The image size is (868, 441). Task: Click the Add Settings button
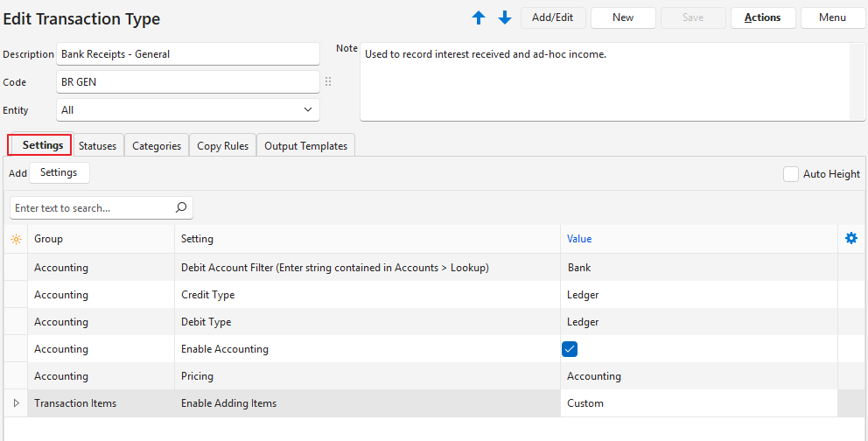coord(59,173)
